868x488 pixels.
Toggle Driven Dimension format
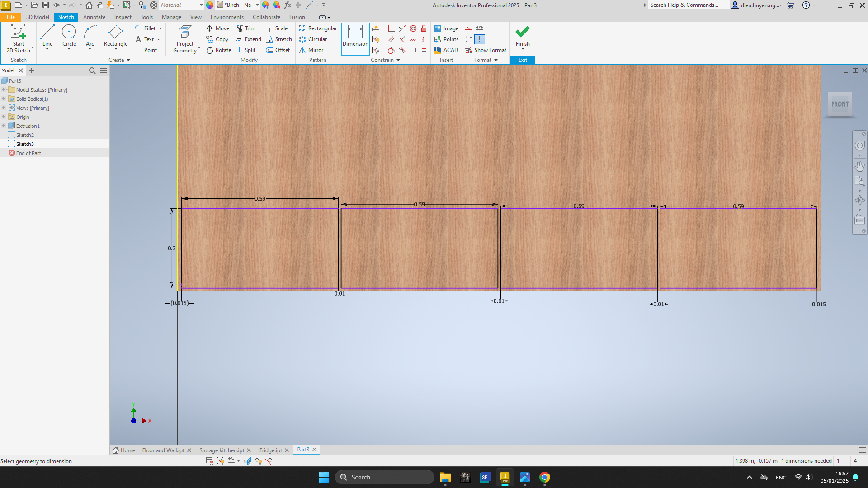click(x=480, y=28)
